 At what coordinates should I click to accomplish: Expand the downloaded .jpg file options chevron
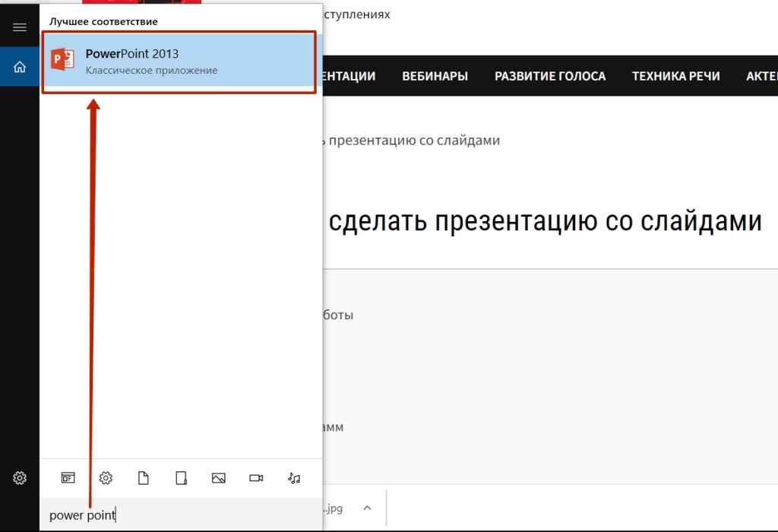coord(367,508)
